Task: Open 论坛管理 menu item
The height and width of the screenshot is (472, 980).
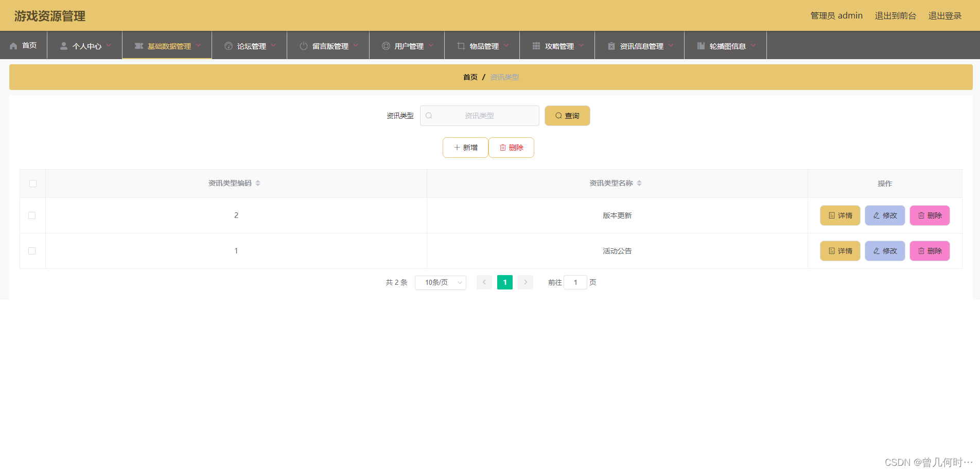Action: (x=250, y=45)
